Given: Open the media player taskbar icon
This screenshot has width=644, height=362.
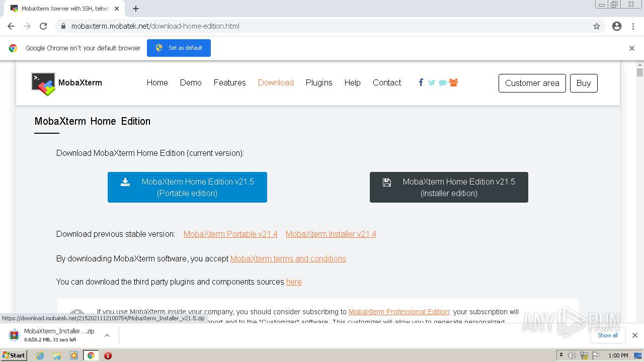Looking at the screenshot, I should [74, 355].
